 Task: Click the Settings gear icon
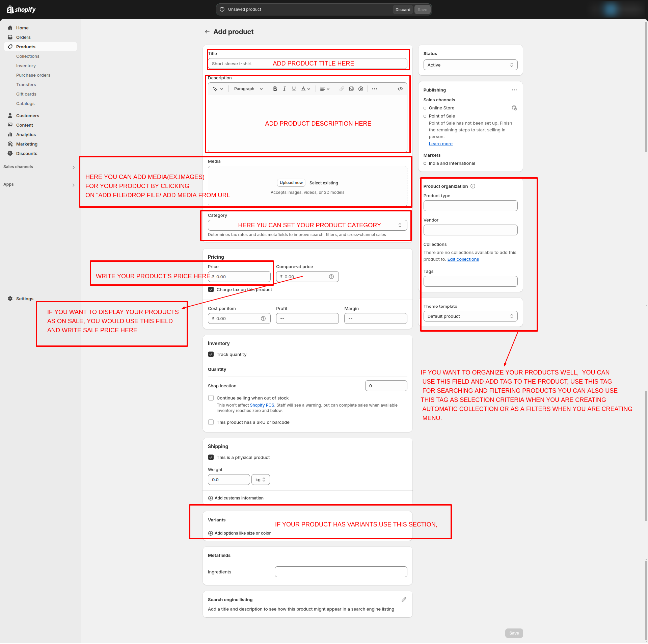[10, 299]
